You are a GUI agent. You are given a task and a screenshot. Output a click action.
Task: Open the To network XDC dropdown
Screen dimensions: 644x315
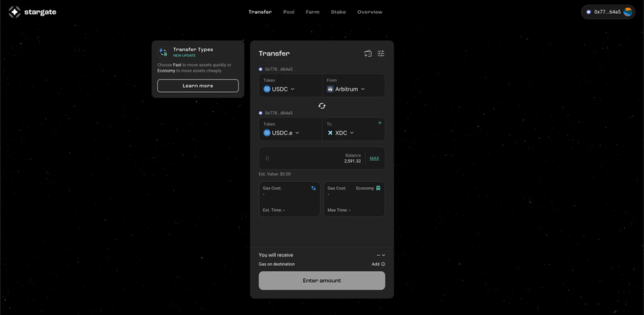(341, 133)
